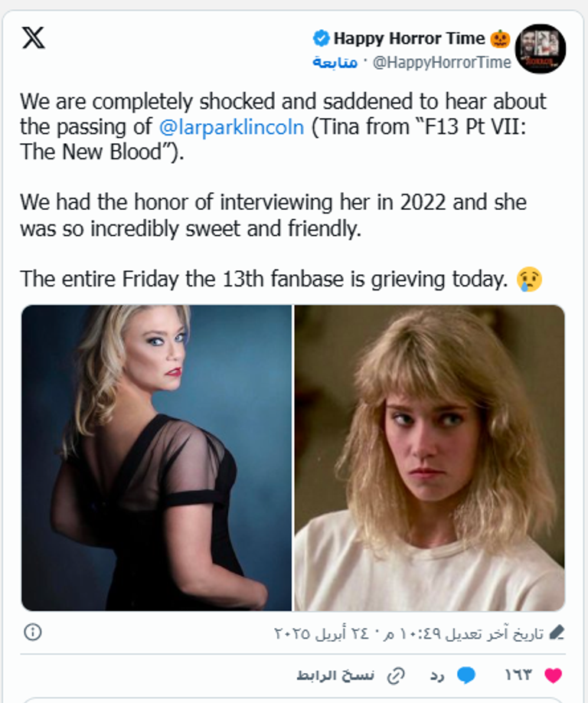This screenshot has height=703, width=588.
Task: Click the متابعة follow link
Action: 335,63
